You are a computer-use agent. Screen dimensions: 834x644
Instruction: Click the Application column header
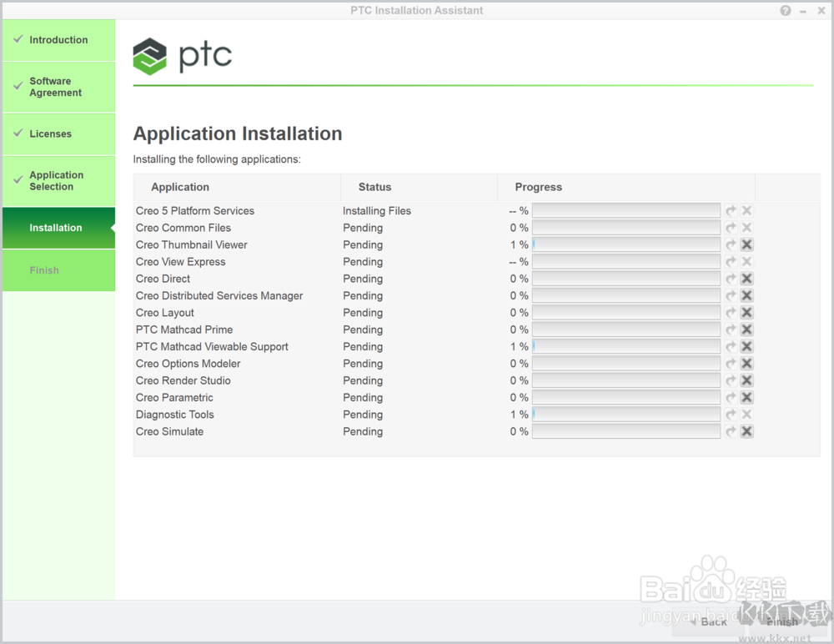(237, 187)
